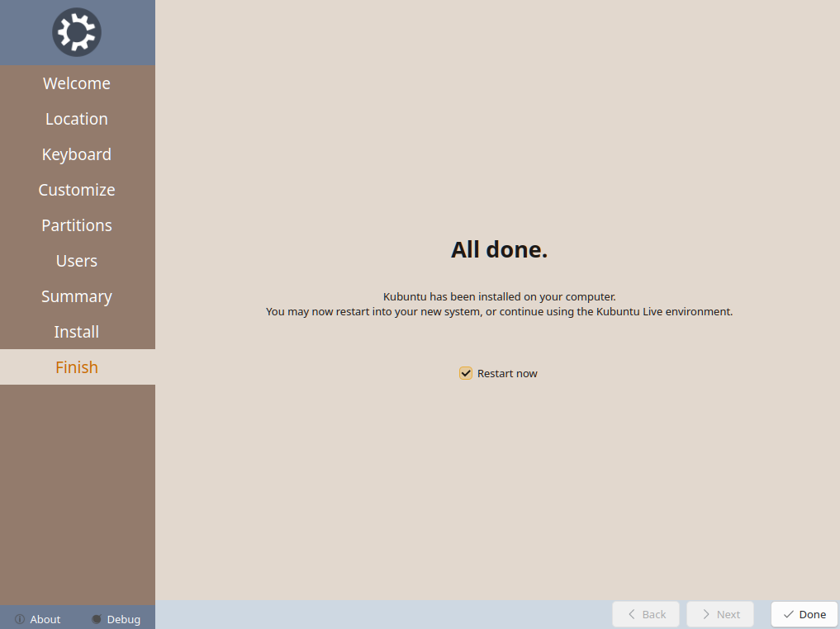Image resolution: width=840 pixels, height=629 pixels.
Task: Click the 'Kubuntu has been installed' message
Action: coord(499,296)
